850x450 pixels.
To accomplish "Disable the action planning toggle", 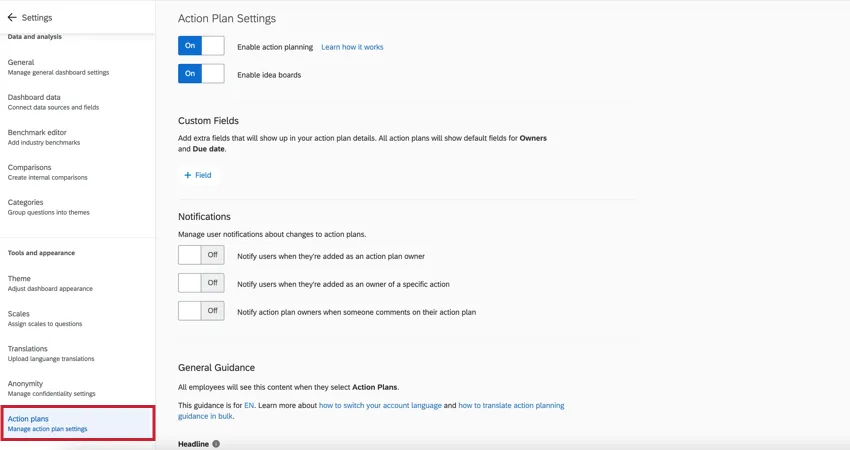I will 201,46.
